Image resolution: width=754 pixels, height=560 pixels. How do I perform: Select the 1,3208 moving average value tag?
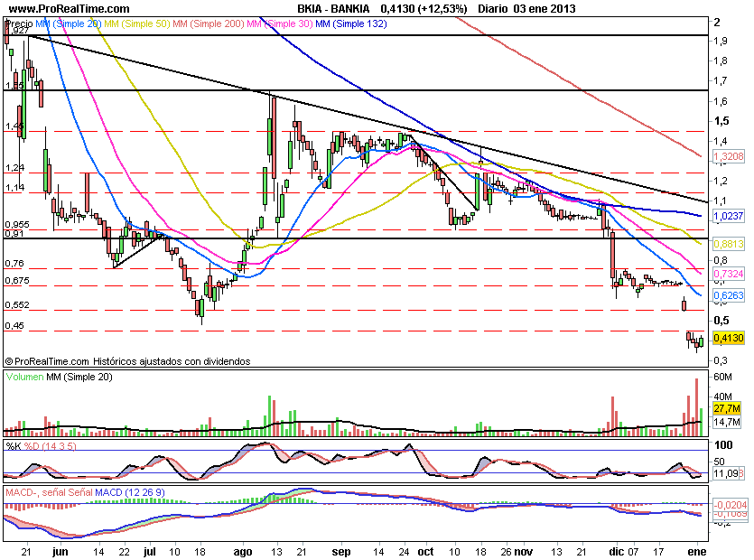tap(729, 156)
